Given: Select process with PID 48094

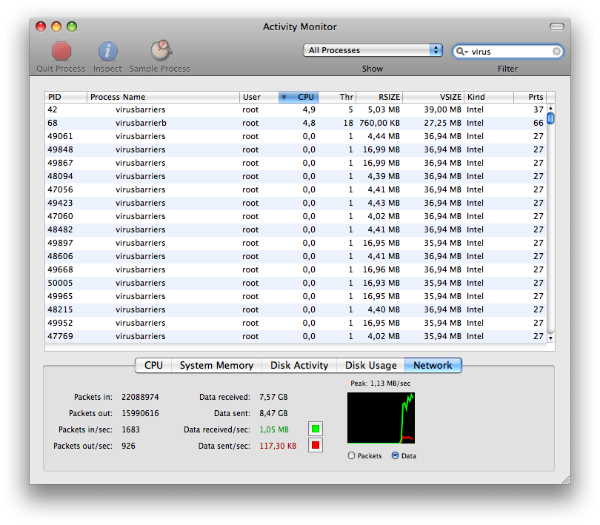Looking at the screenshot, I should (x=295, y=176).
